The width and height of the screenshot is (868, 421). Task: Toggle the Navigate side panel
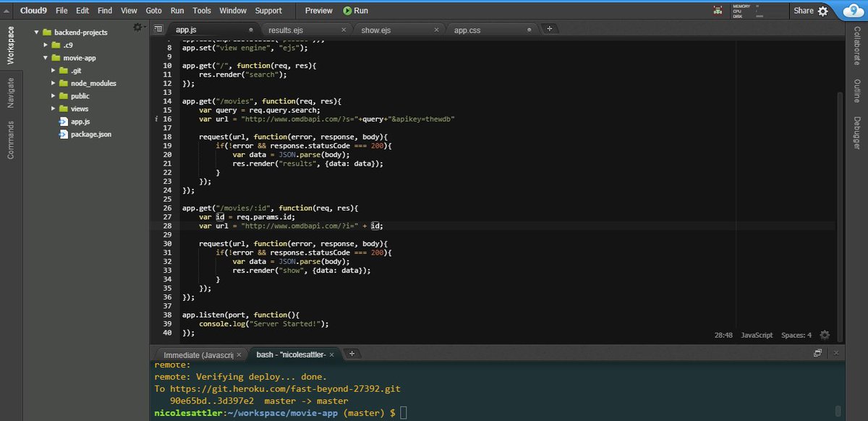[x=10, y=93]
